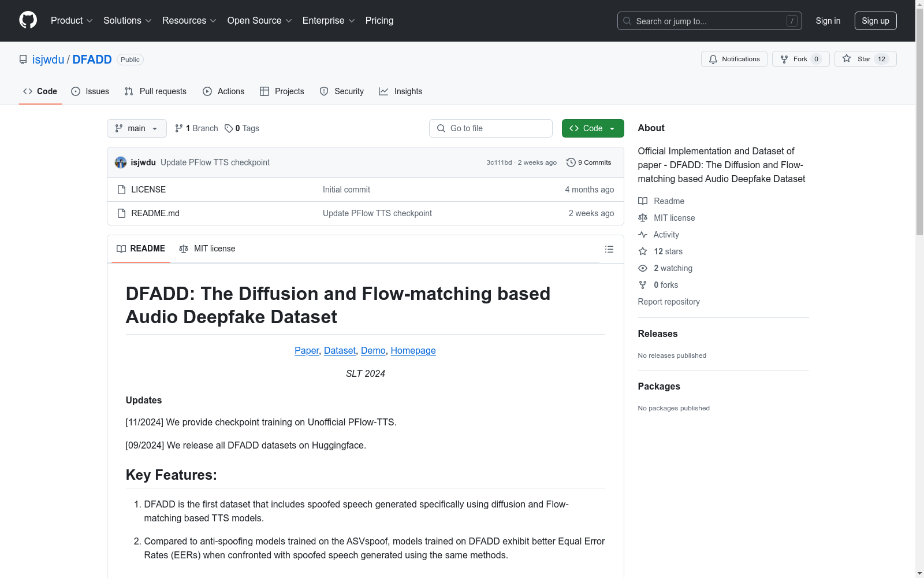Select the README tab in file viewer
This screenshot has width=924, height=578.
click(x=141, y=249)
